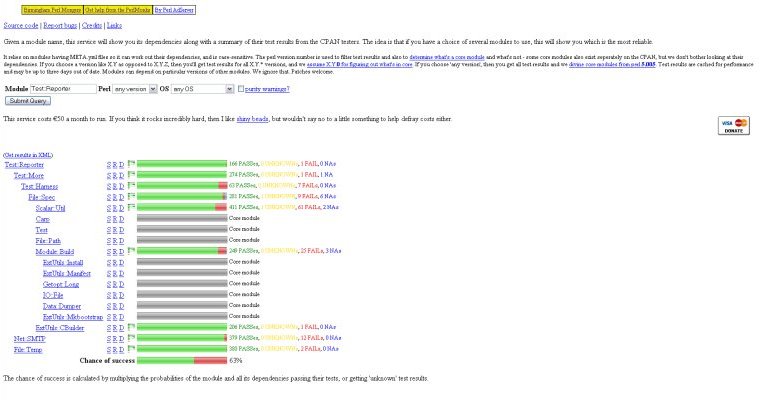This screenshot has width=760, height=400.
Task: Open the Get results in XML link
Action: [x=28, y=156]
